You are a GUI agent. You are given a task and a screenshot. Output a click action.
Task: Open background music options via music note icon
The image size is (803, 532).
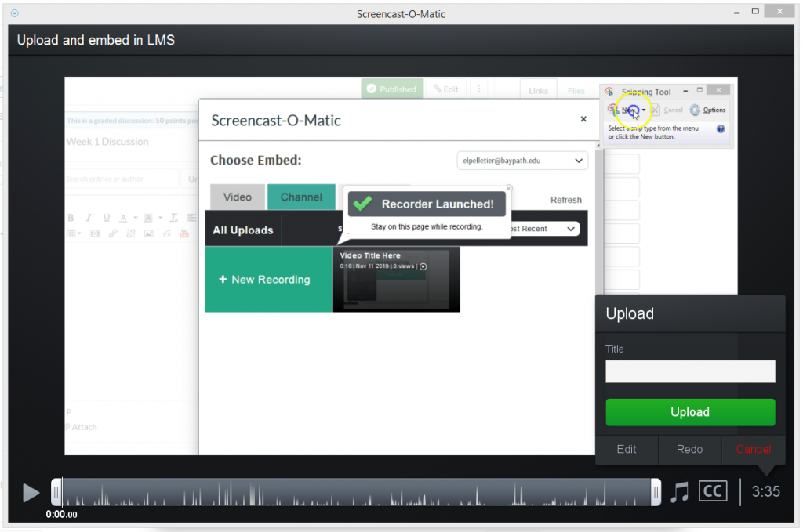679,491
